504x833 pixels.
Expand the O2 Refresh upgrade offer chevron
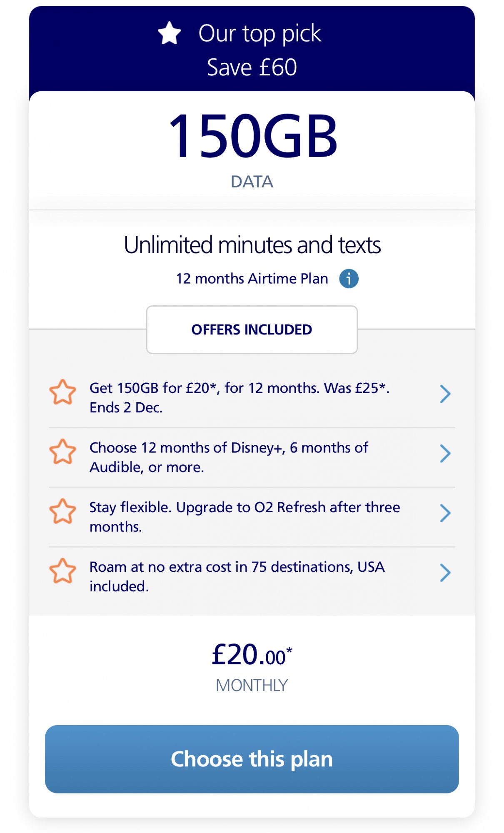[x=445, y=513]
